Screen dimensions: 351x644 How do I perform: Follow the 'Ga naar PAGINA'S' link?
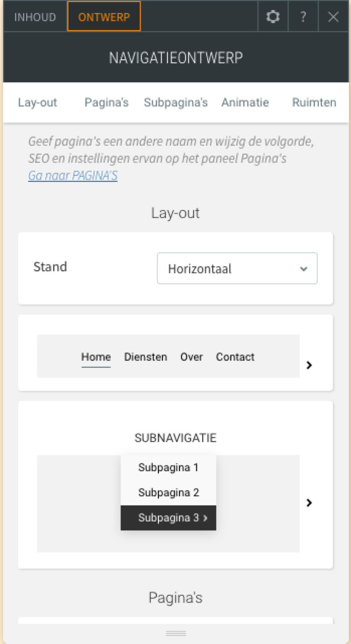(x=73, y=176)
